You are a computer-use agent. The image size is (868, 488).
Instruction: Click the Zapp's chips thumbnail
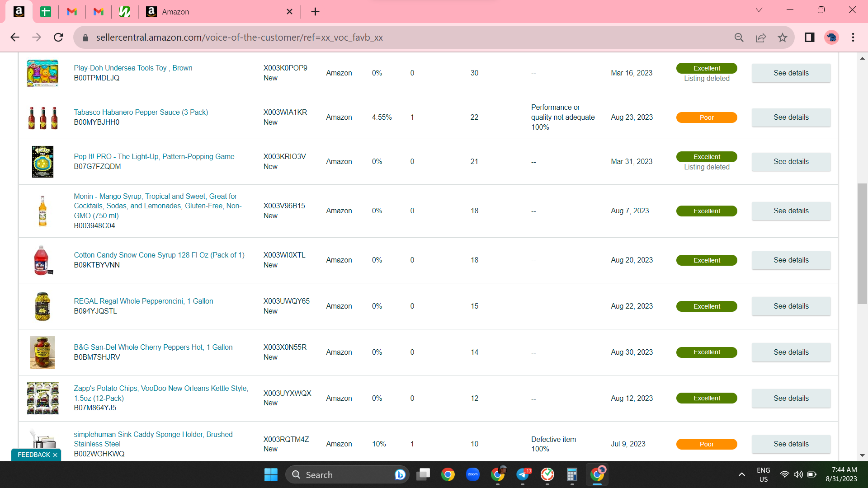click(43, 399)
